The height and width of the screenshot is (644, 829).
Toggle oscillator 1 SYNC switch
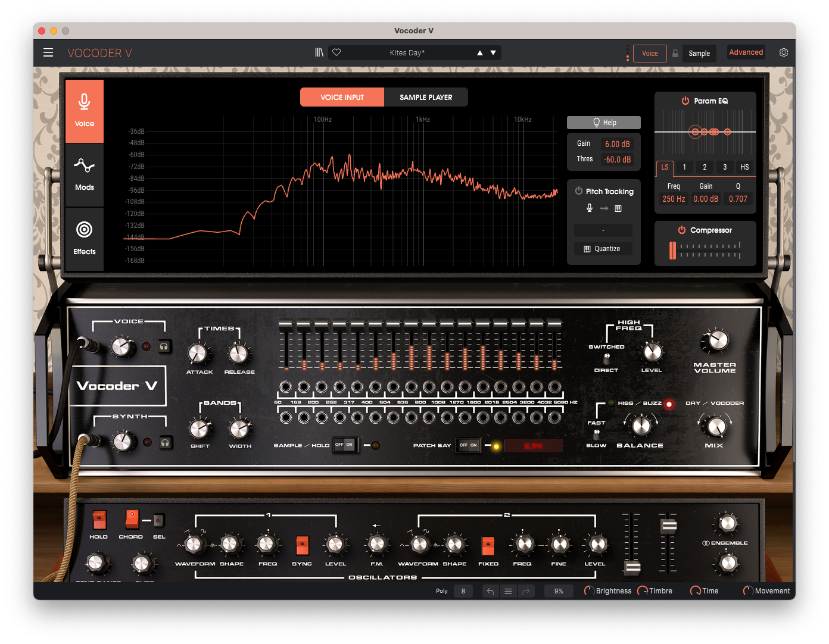tap(302, 545)
